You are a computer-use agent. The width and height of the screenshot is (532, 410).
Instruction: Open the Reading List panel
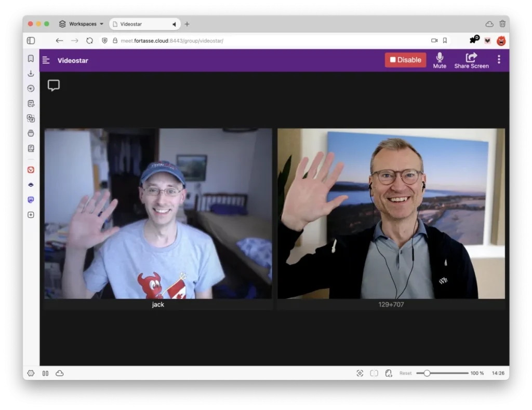point(31,148)
